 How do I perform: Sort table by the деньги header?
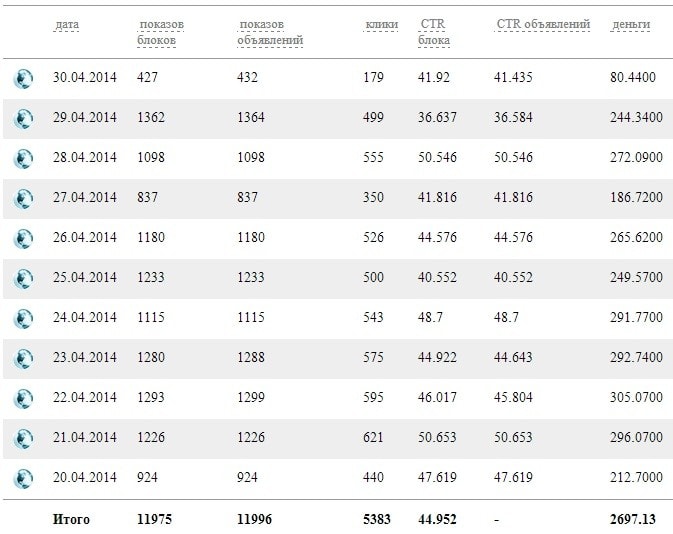coord(630,25)
